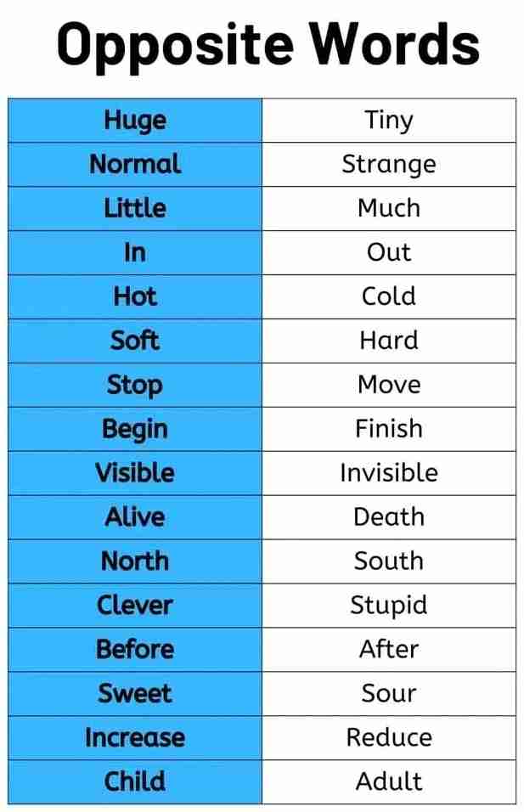
Task: Click the 'Alive' cell
Action: coord(135,517)
